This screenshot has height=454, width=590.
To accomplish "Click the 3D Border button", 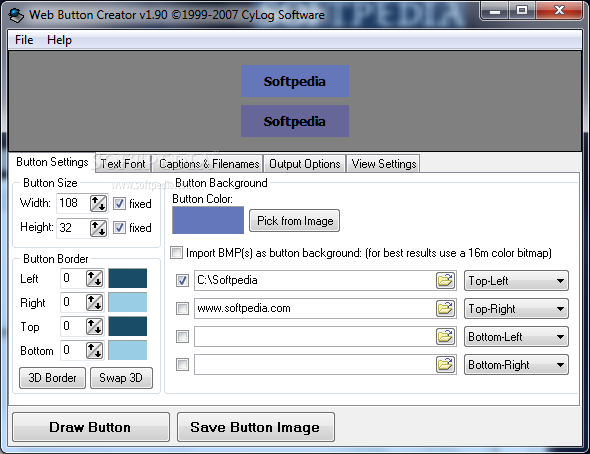I will click(x=52, y=378).
